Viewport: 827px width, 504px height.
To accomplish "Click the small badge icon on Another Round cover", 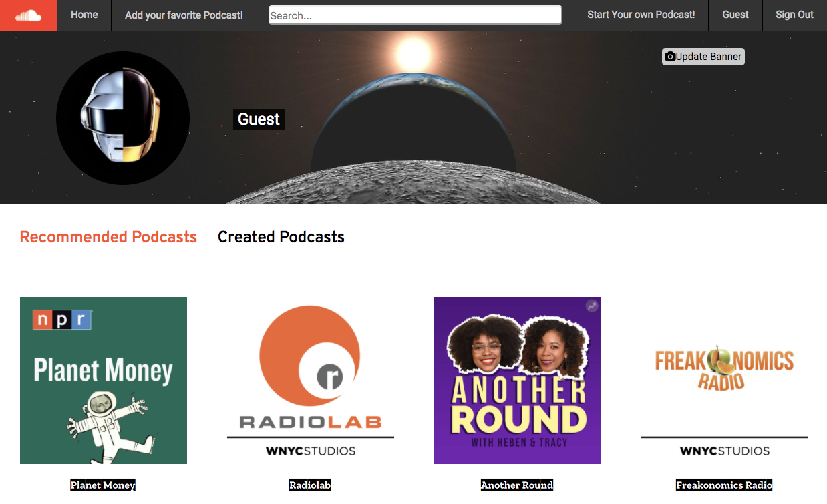I will pyautogui.click(x=592, y=306).
